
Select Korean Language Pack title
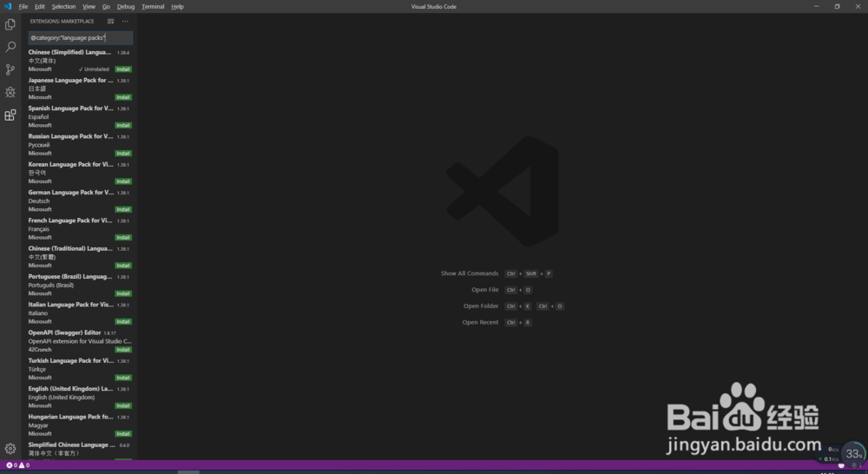pos(71,164)
